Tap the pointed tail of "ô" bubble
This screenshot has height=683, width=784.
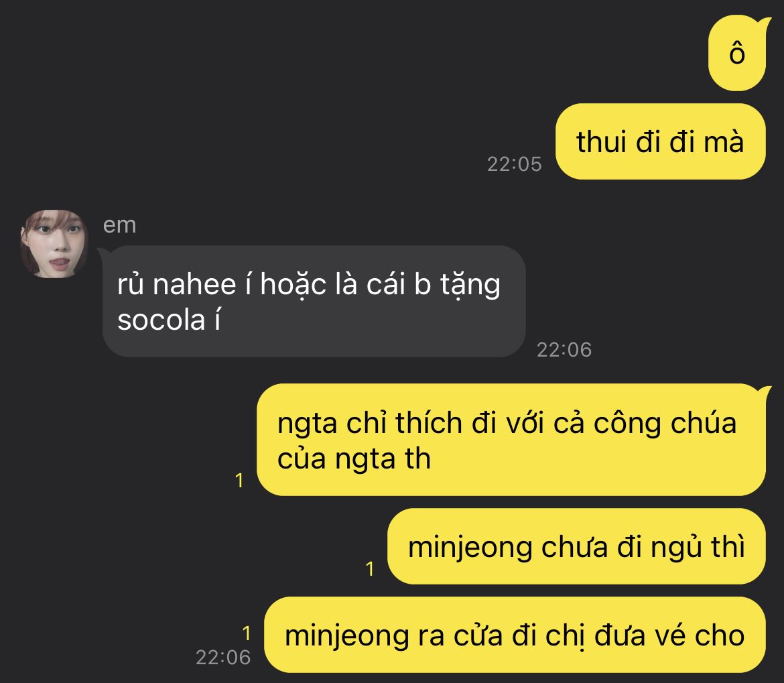(x=764, y=23)
